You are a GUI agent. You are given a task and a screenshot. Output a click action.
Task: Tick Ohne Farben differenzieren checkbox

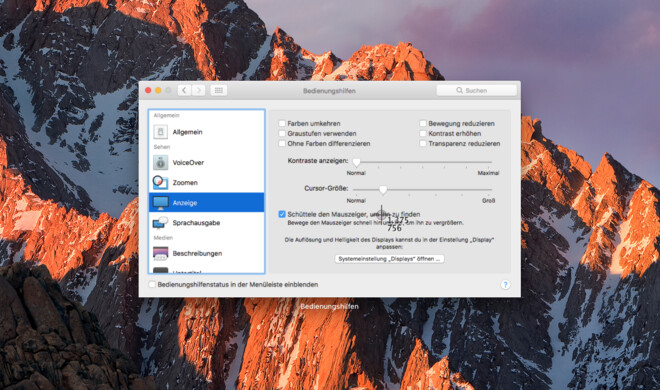coord(282,143)
